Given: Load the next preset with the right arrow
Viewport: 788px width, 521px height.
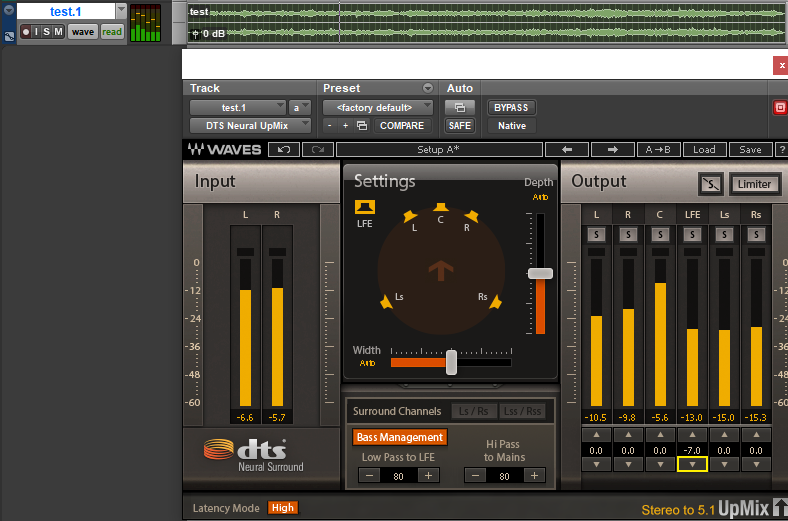Looking at the screenshot, I should click(612, 149).
